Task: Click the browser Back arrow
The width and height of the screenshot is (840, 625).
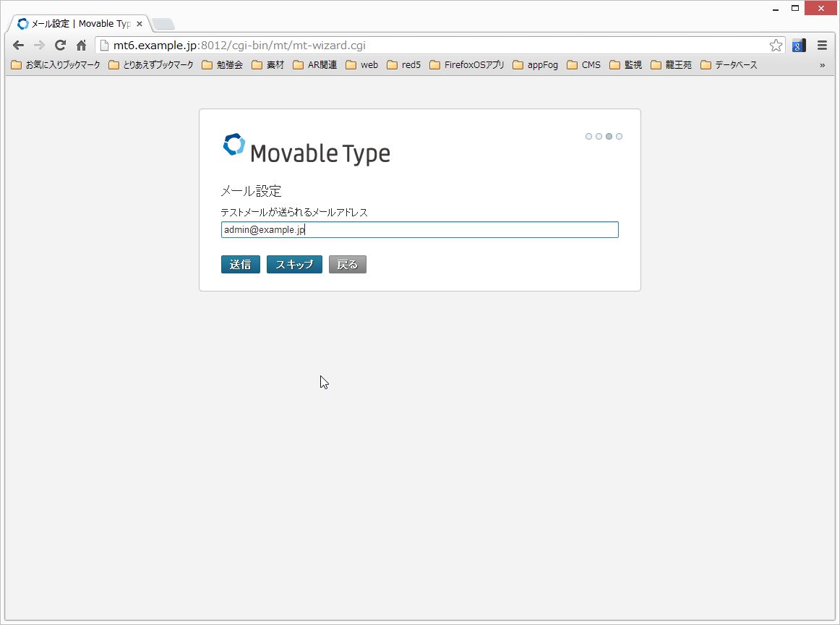Action: point(18,46)
